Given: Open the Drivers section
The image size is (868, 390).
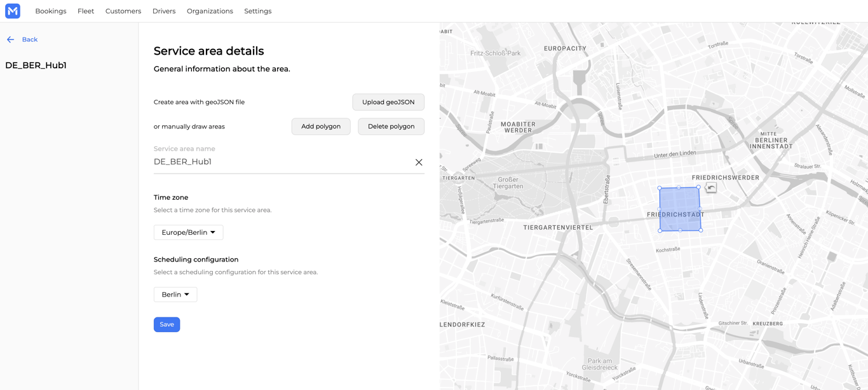Looking at the screenshot, I should (164, 11).
